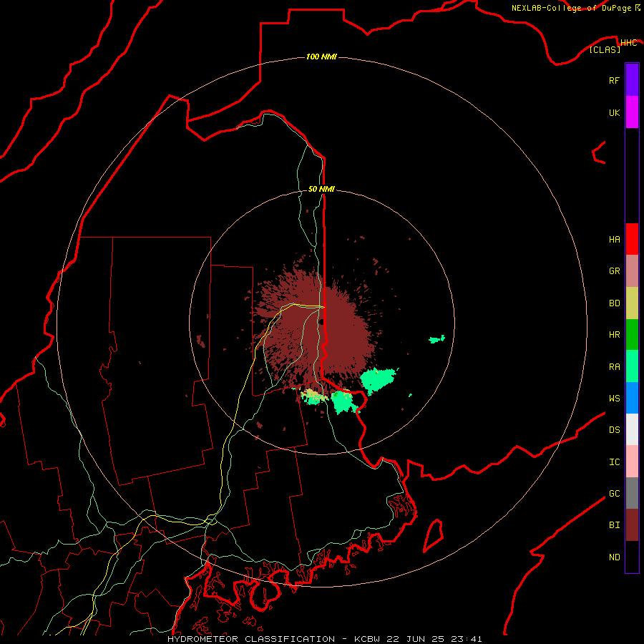Click the 50 NMI range ring label
Screen dimensions: 644x644
click(321, 189)
